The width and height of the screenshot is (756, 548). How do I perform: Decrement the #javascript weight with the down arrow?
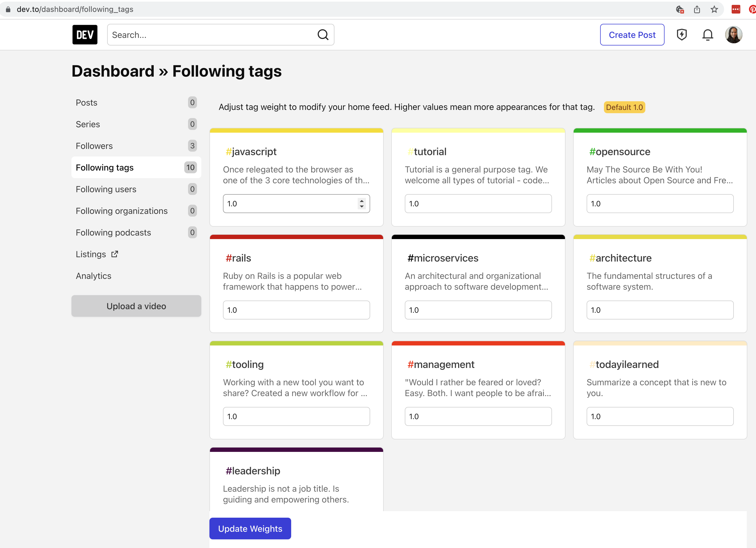(x=362, y=207)
